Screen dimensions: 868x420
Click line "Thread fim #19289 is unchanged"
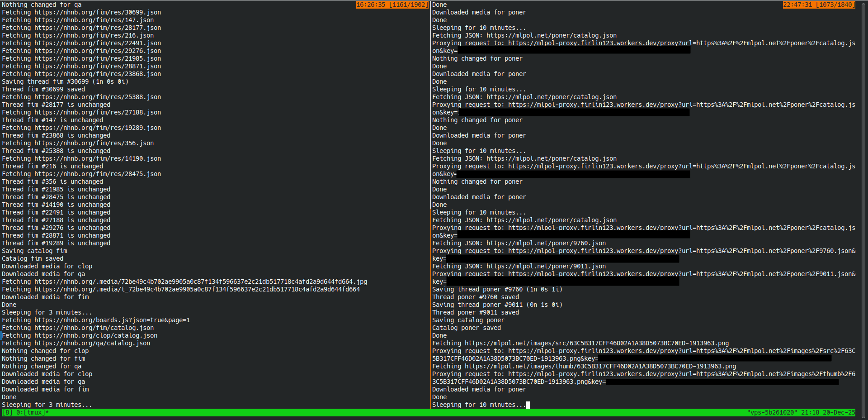[x=56, y=243]
